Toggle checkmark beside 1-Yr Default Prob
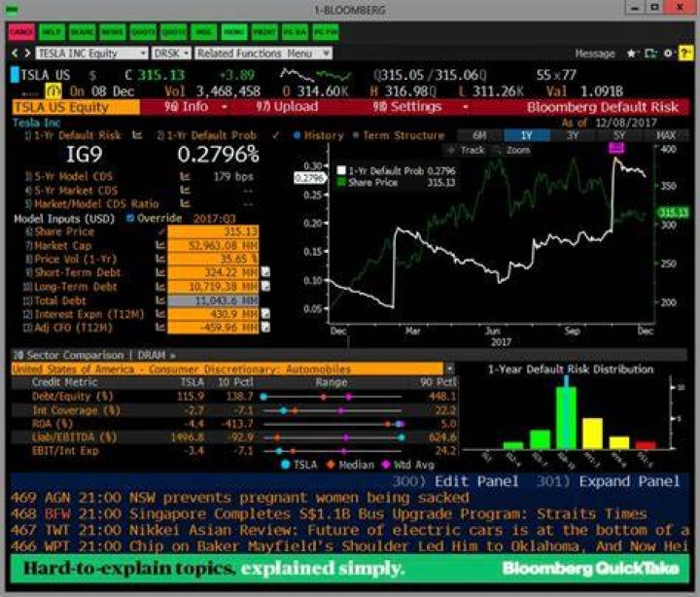700x597 pixels. click(x=275, y=135)
